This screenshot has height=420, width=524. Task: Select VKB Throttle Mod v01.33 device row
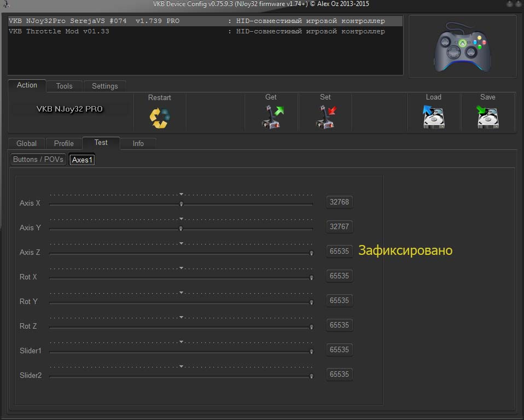click(205, 31)
